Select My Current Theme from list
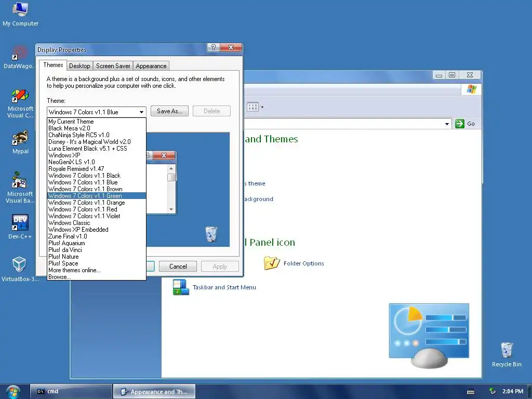 (x=97, y=122)
